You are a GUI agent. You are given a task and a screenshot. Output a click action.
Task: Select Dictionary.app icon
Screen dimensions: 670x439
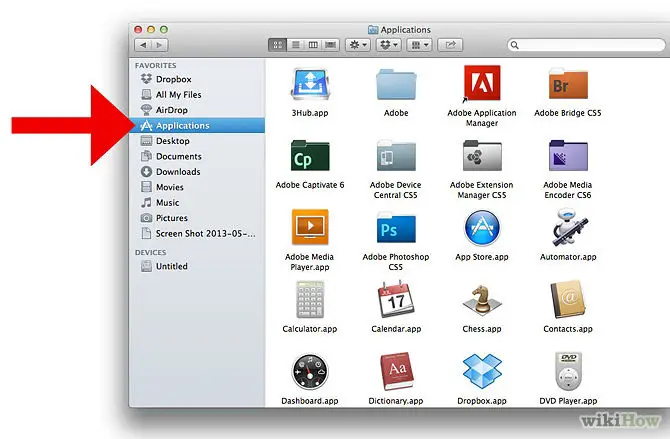[396, 371]
